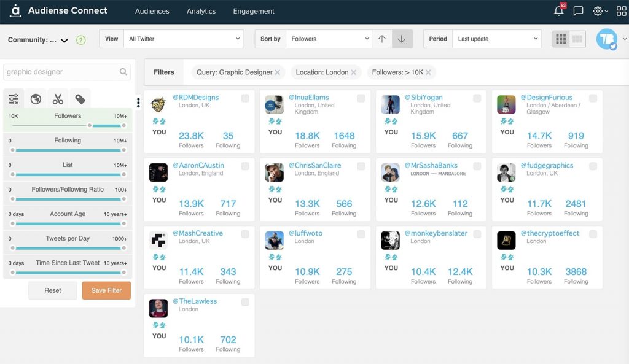629x364 pixels.
Task: Click the Following slider track
Action: (x=68, y=150)
